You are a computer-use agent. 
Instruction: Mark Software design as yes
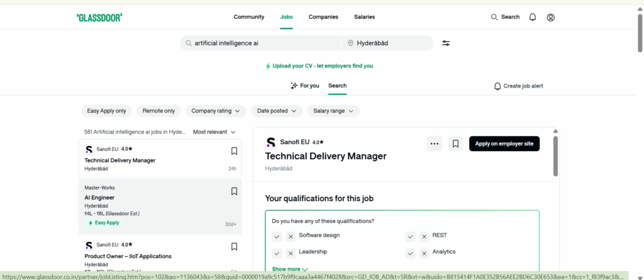tap(277, 237)
